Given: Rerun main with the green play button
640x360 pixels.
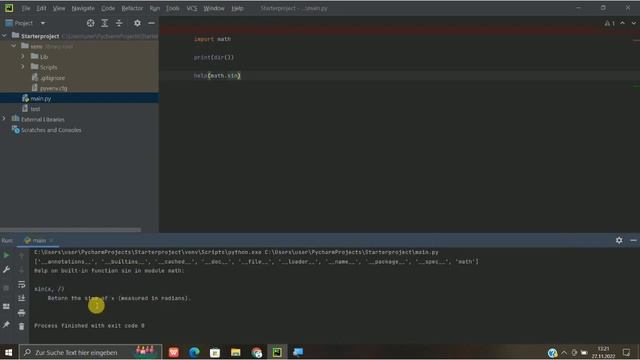Looking at the screenshot, I should point(6,255).
